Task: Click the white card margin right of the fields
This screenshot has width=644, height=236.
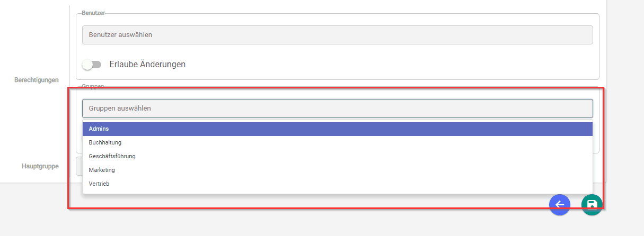Action: pos(603,53)
